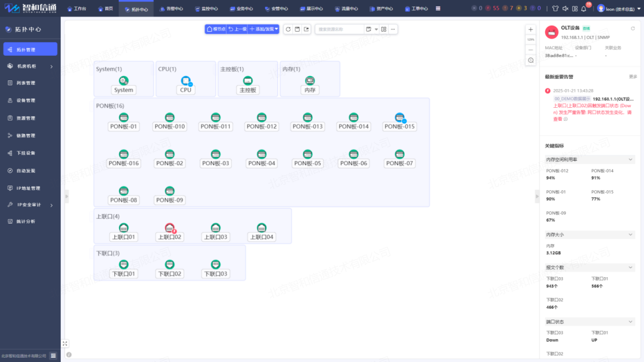Open 设备管理 in the sidebar
The height and width of the screenshot is (362, 644).
[26, 100]
